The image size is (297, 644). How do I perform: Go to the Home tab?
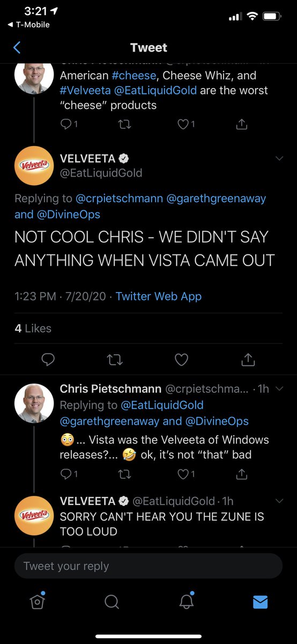click(x=37, y=601)
